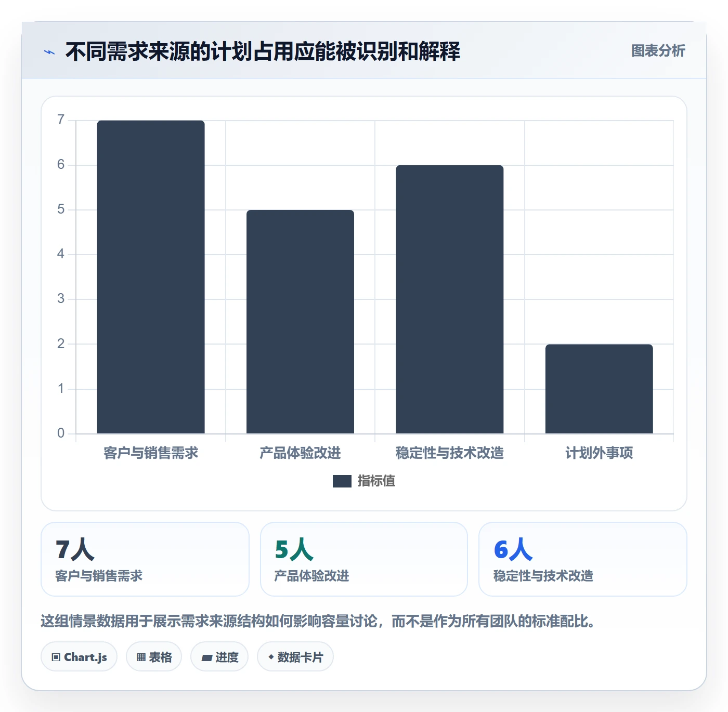Viewport: 728px width, 712px height.
Task: Click the lightning icon beside the title
Action: tap(49, 52)
